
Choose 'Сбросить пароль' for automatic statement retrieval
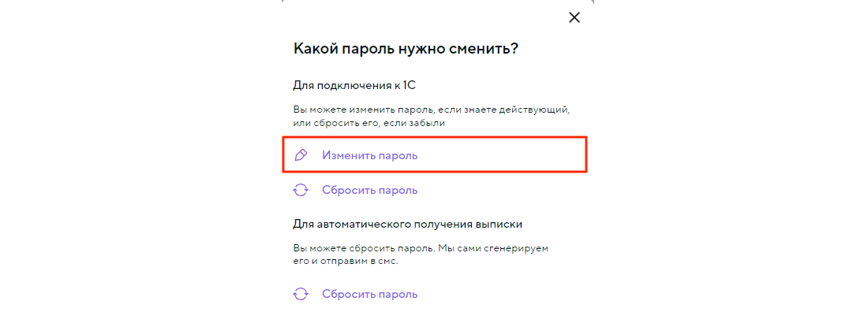click(x=369, y=294)
